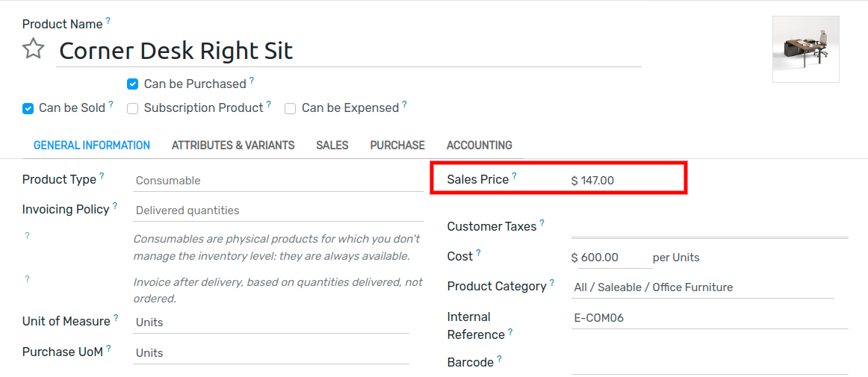Toggle the Can be Sold checkbox
Screen dimensions: 868x377
28,108
